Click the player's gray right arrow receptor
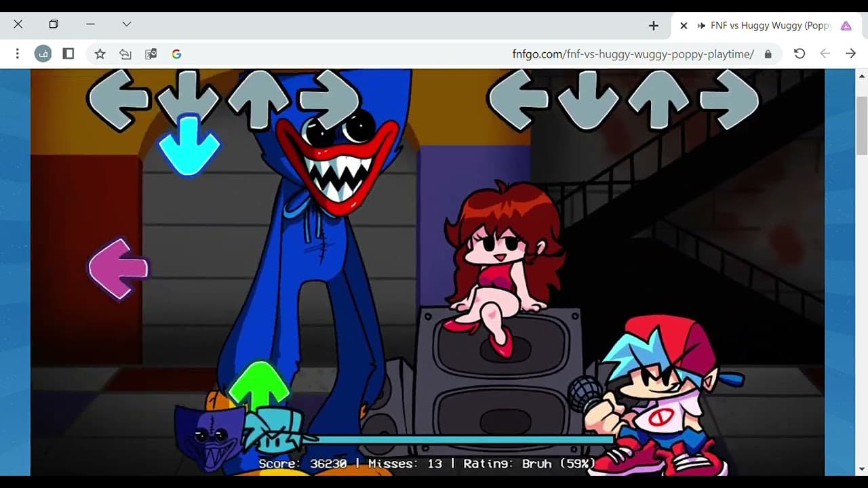 pyautogui.click(x=730, y=100)
